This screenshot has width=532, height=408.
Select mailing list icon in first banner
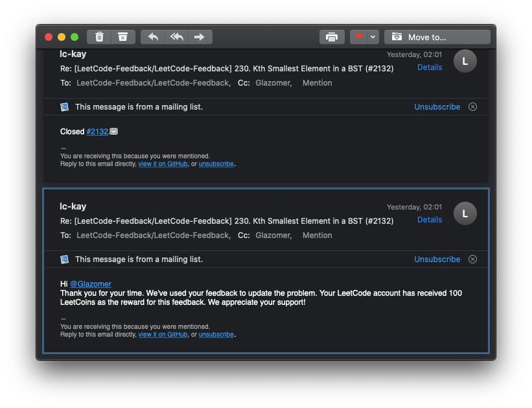pyautogui.click(x=64, y=107)
